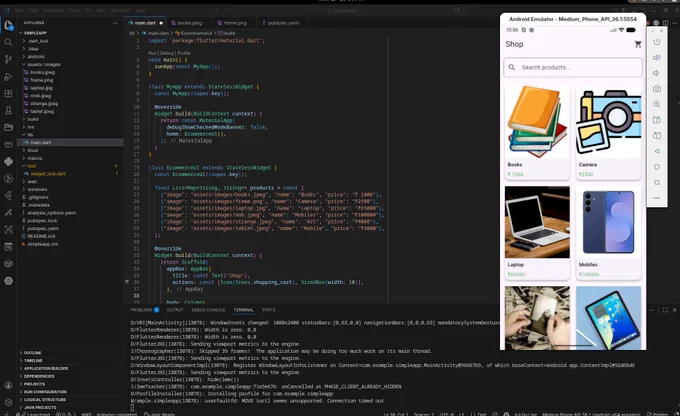The width and height of the screenshot is (680, 416).
Task: Open the Extensions view
Action: [x=8, y=94]
